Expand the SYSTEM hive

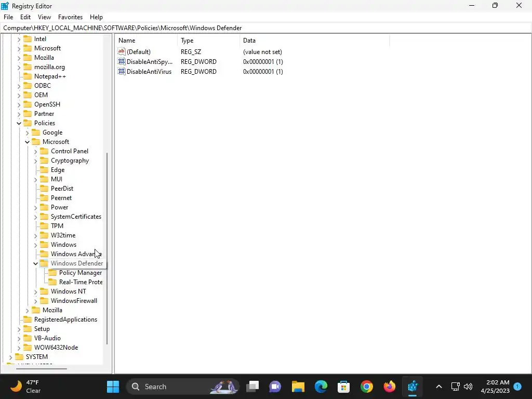coord(10,357)
